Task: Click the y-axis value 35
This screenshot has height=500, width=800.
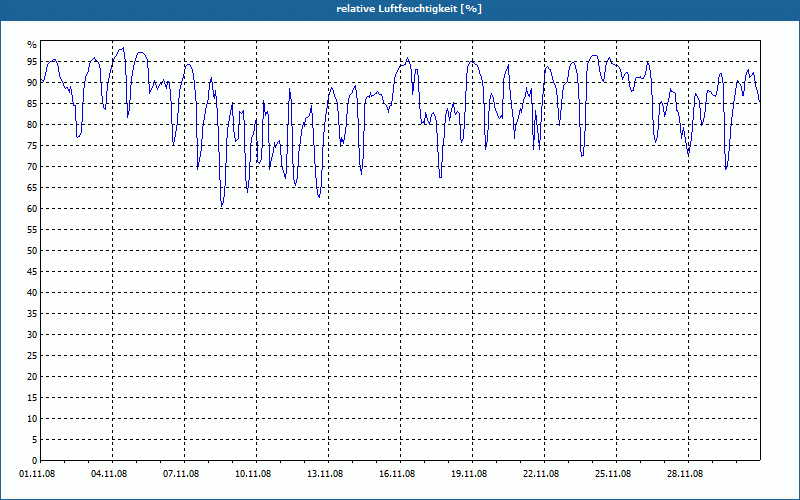Action: click(x=32, y=314)
